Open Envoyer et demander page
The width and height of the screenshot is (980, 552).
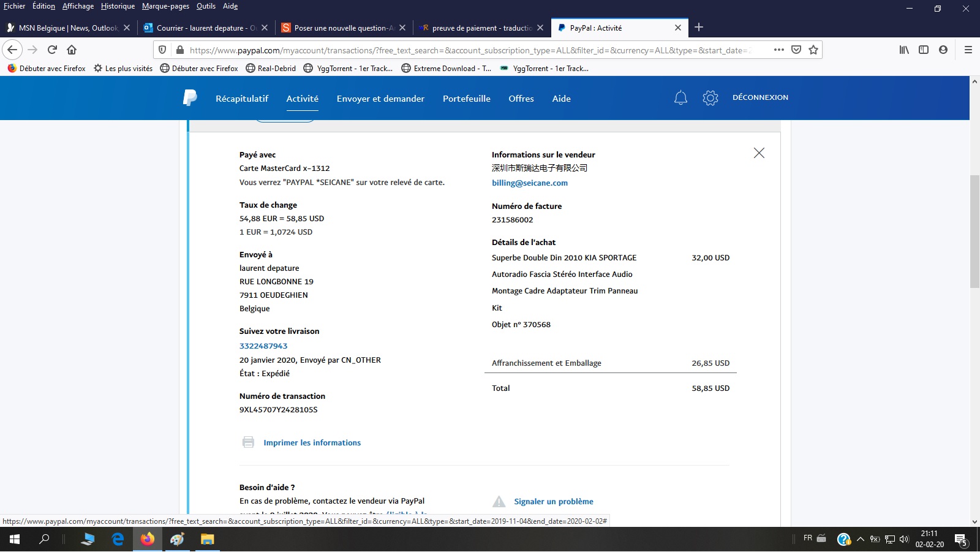click(380, 99)
